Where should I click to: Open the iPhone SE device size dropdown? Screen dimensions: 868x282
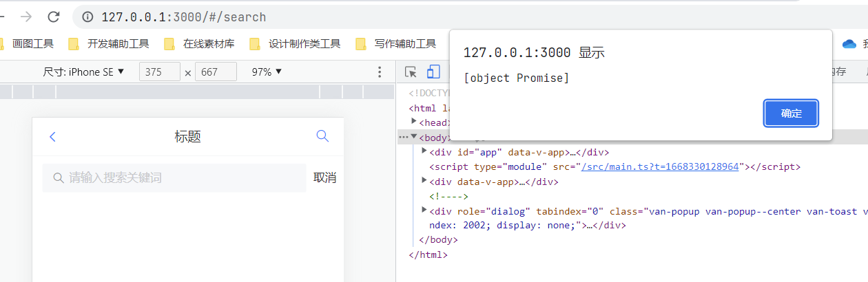(83, 72)
